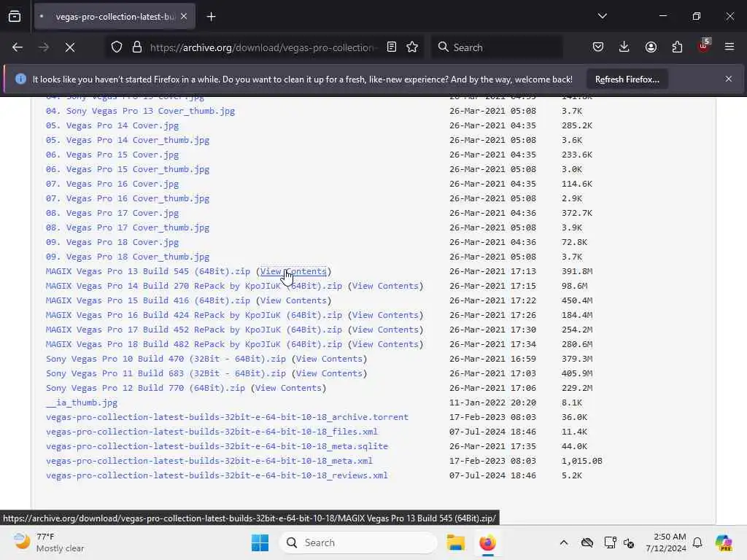Switch to Firefox on the taskbar
The image size is (747, 560).
(x=487, y=542)
